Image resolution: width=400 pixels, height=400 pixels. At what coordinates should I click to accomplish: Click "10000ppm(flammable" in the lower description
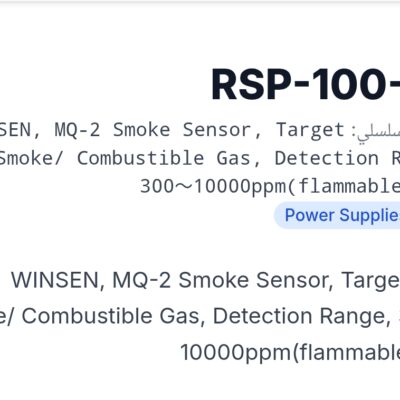pyautogui.click(x=290, y=353)
